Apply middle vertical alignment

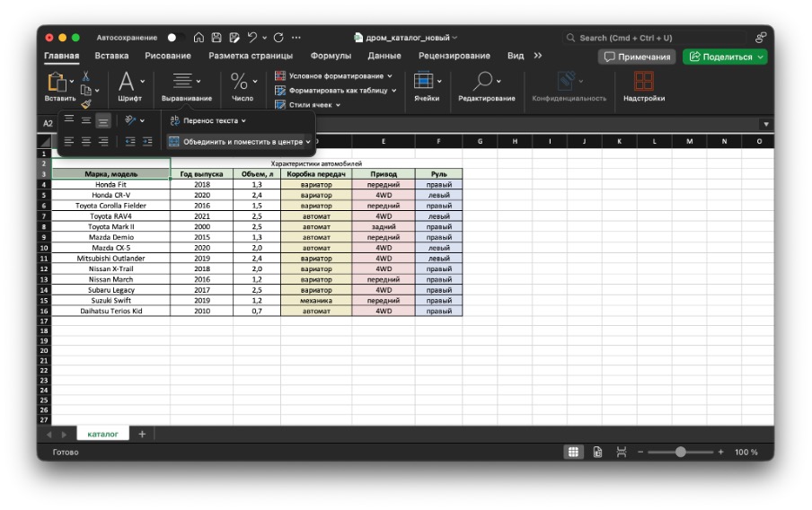pyautogui.click(x=86, y=120)
